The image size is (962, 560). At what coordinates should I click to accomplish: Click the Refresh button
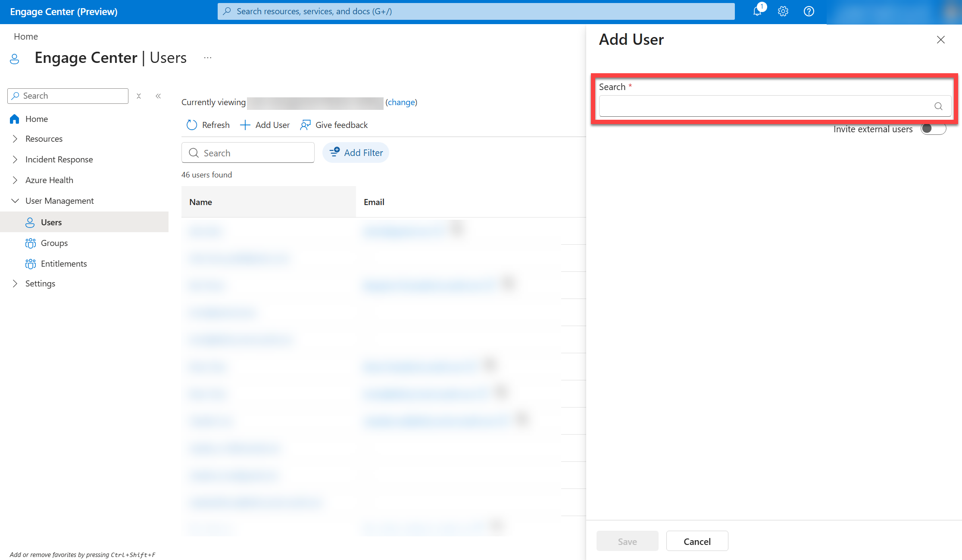tap(208, 125)
